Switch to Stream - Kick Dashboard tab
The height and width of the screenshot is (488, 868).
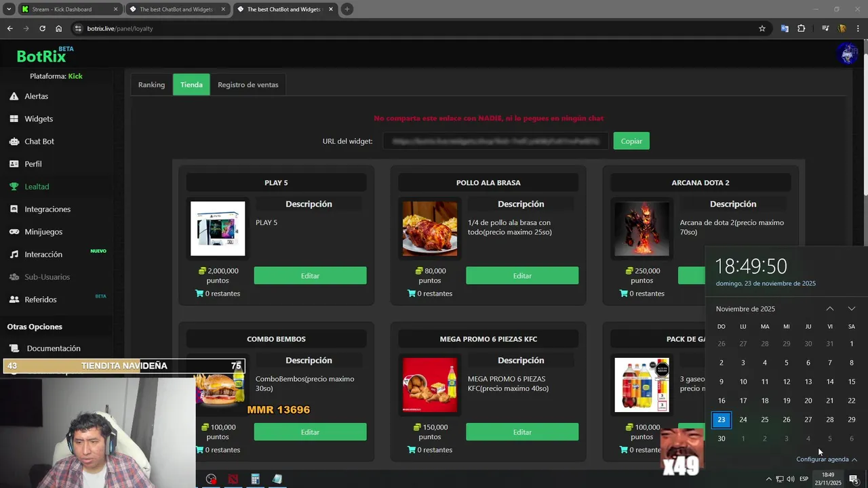[x=68, y=9]
